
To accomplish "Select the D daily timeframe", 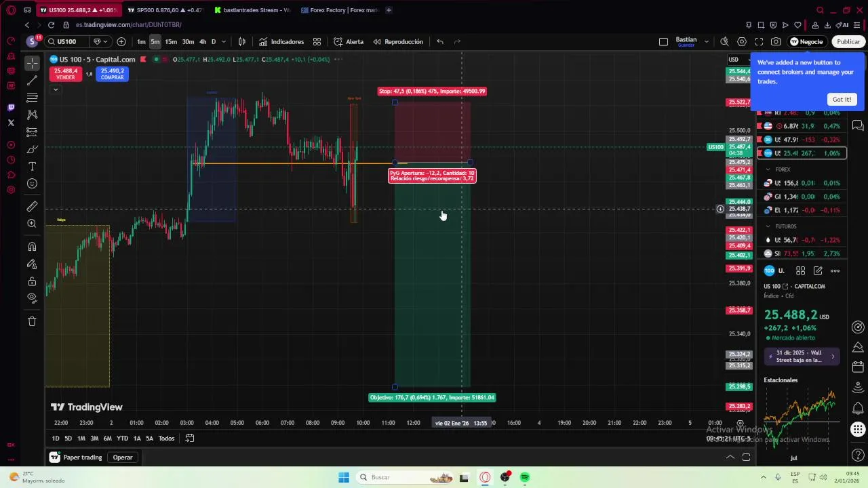I will pyautogui.click(x=213, y=41).
